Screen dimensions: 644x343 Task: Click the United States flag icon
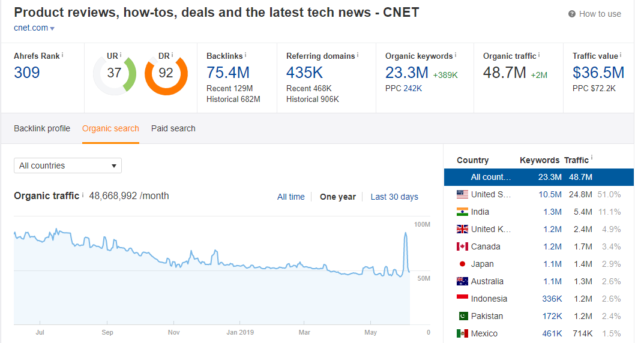[x=462, y=194]
